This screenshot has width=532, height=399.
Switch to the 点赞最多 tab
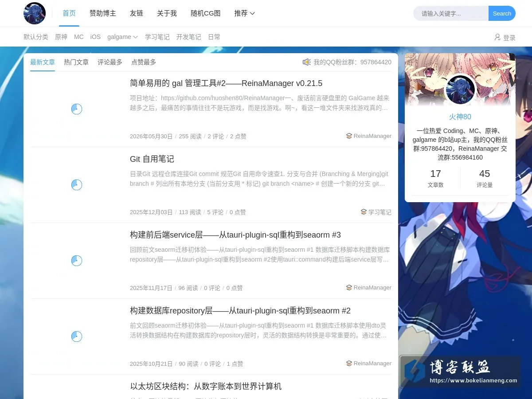pyautogui.click(x=144, y=62)
